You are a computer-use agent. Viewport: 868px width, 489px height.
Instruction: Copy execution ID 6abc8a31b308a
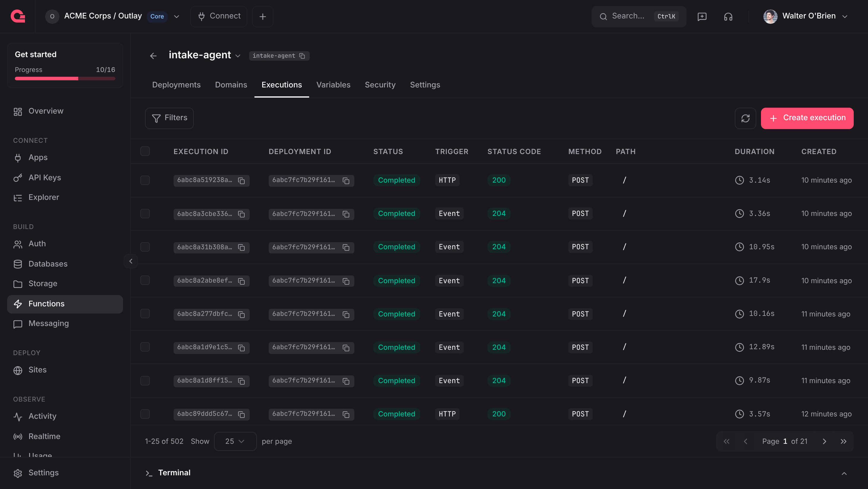(241, 247)
